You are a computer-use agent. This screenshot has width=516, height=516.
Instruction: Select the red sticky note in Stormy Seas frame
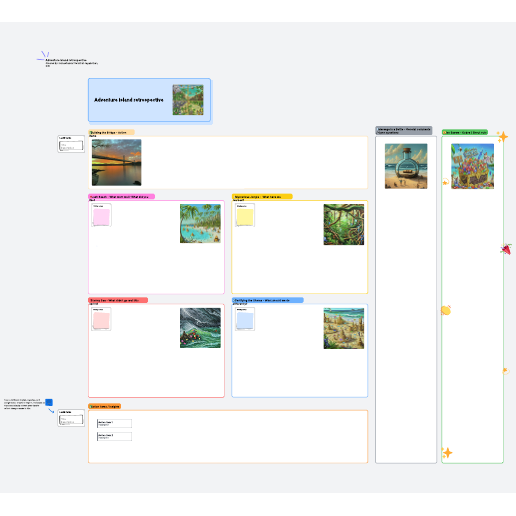[x=101, y=321]
